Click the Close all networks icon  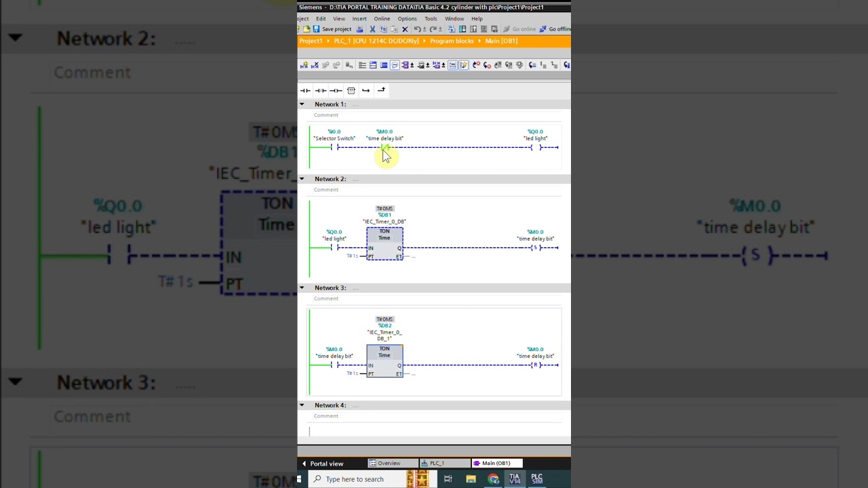[384, 65]
